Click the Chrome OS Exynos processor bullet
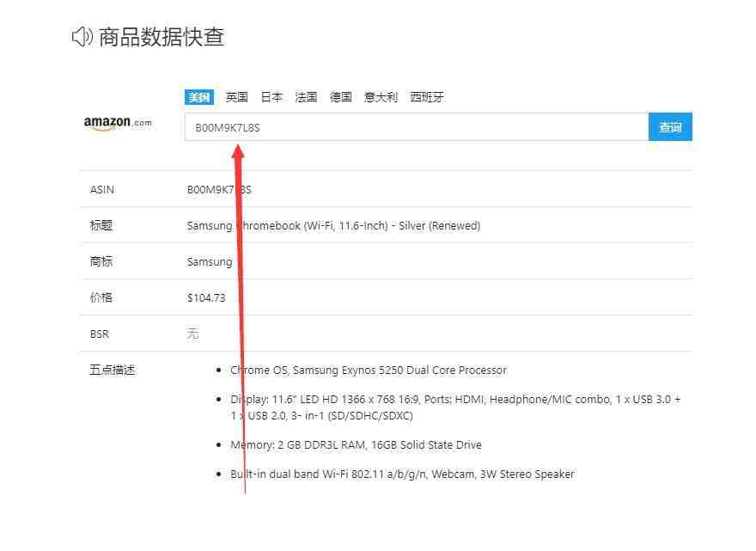 click(x=369, y=370)
